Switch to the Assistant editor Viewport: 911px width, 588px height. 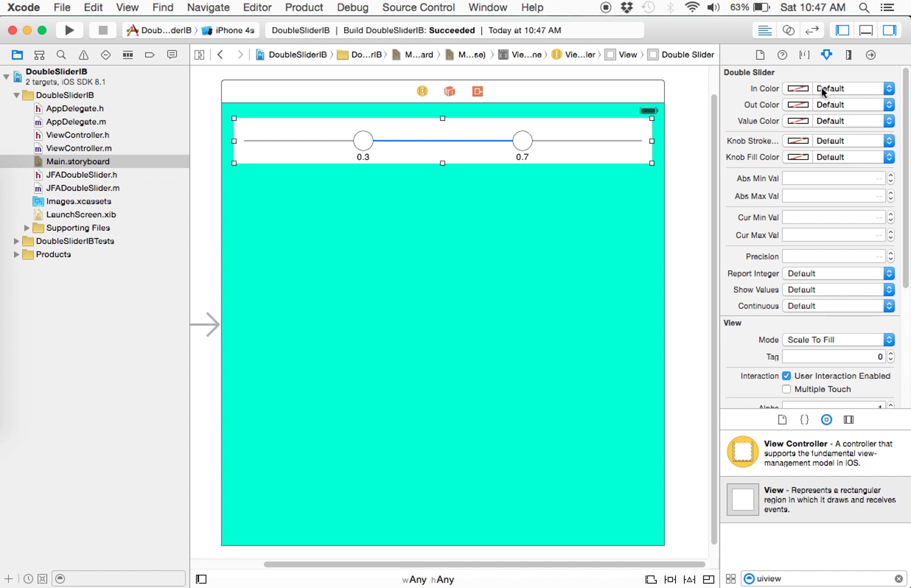(x=788, y=30)
